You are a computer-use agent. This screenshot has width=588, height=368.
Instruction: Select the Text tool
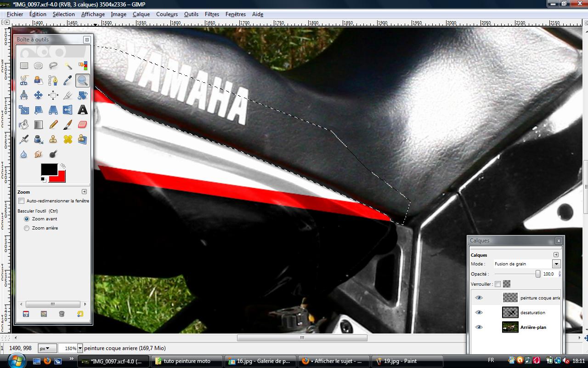click(x=83, y=110)
